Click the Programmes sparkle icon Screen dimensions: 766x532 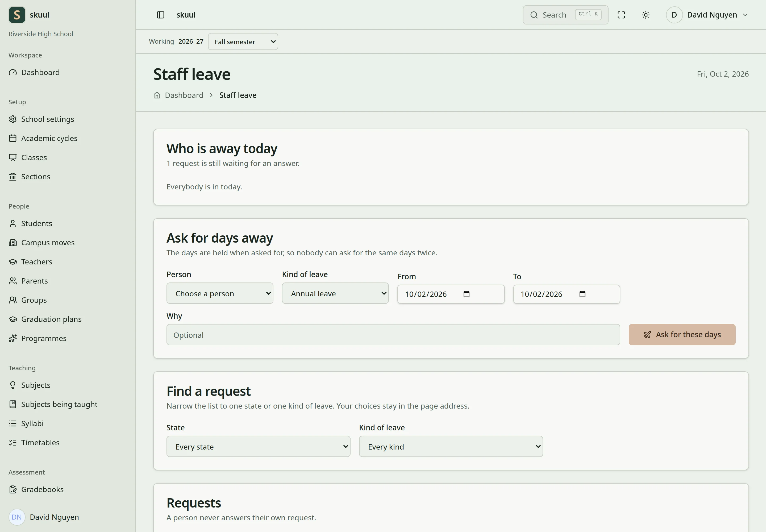(13, 338)
